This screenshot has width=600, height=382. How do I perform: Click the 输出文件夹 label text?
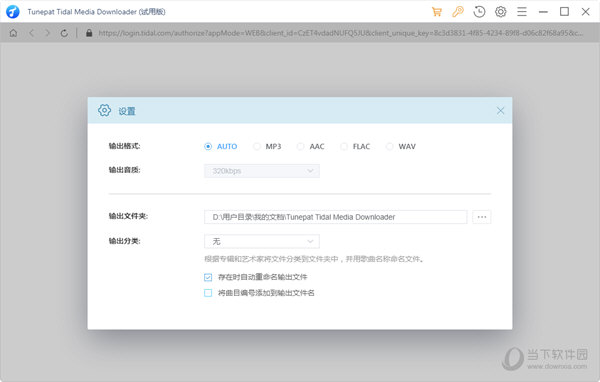(x=128, y=216)
